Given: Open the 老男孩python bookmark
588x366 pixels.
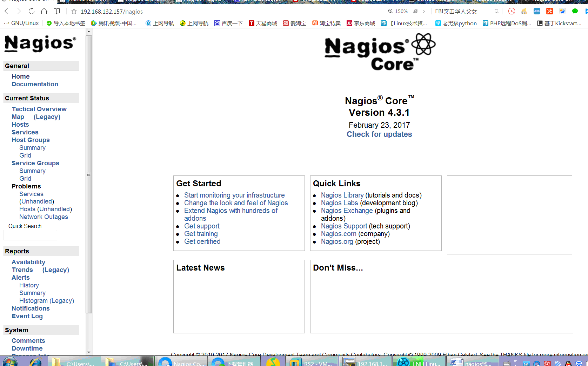Looking at the screenshot, I should click(x=456, y=23).
